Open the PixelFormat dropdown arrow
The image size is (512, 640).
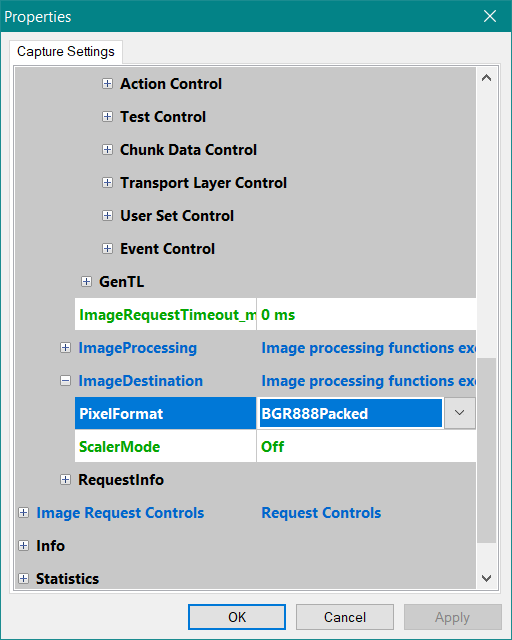[460, 413]
